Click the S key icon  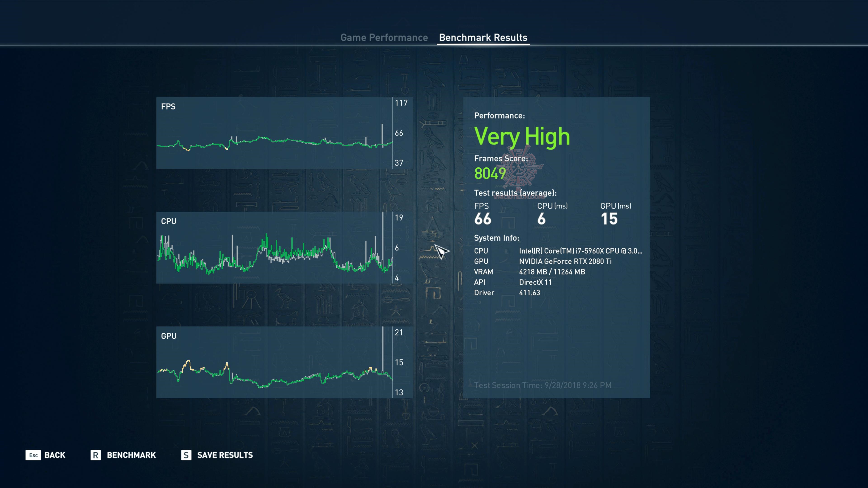point(186,455)
